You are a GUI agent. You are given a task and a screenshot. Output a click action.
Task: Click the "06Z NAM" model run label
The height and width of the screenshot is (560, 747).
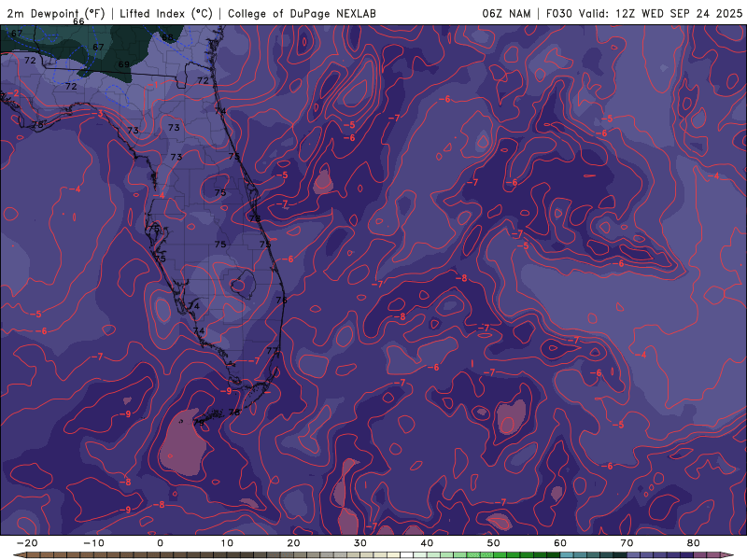point(506,13)
